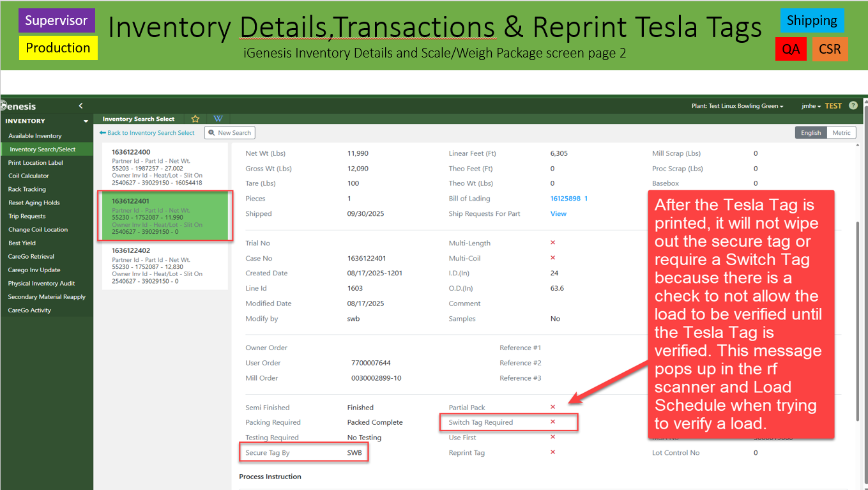This screenshot has width=868, height=490.
Task: Click the O.D.(In) value 63.6
Action: [557, 288]
